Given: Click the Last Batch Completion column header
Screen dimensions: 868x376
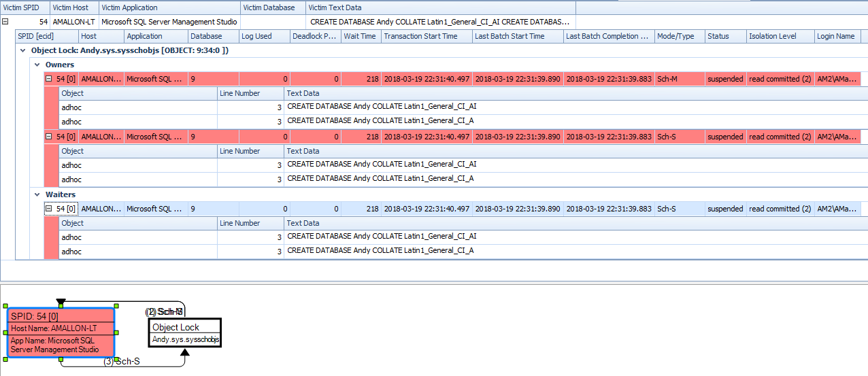Looking at the screenshot, I should (609, 36).
